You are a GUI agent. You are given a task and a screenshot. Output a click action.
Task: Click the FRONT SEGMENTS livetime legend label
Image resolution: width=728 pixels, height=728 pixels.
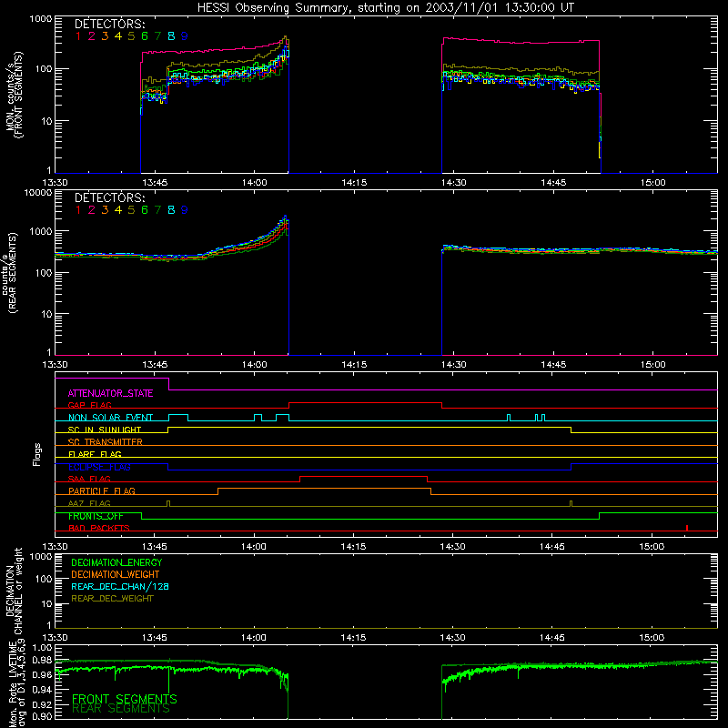[x=125, y=699]
